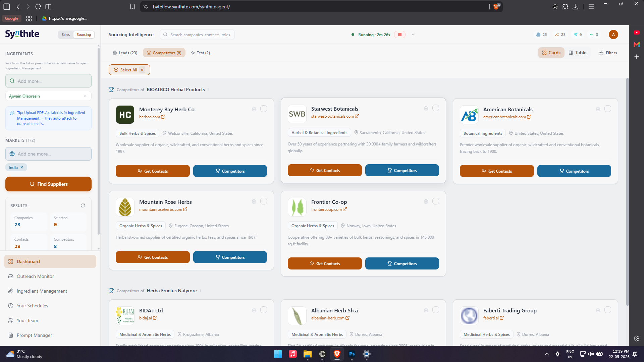View Competitors of Starwest Botanicals
Image resolution: width=644 pixels, height=362 pixels.
[x=402, y=170]
